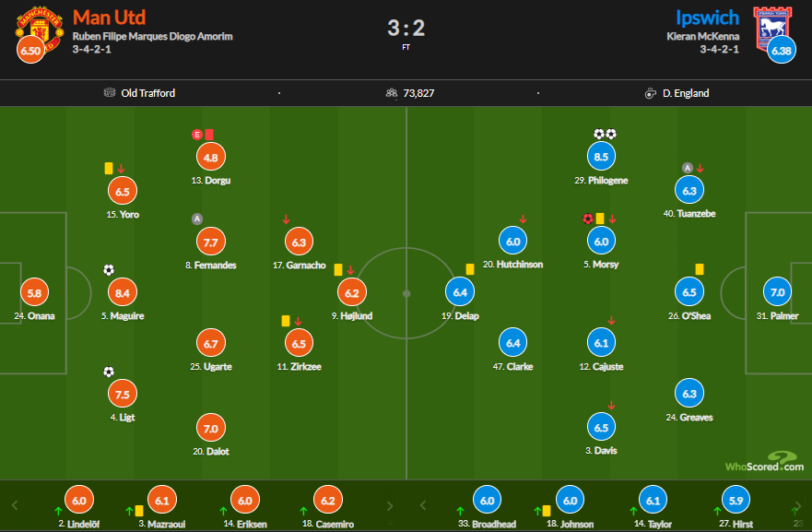This screenshot has width=812, height=532.
Task: Click O'Shea's yellow card icon
Action: pyautogui.click(x=700, y=269)
